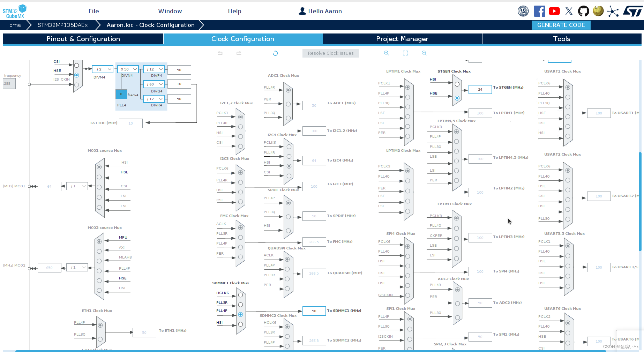The height and width of the screenshot is (352, 644).
Task: Open the DIVR4 /12 divider dropdown
Action: coord(154,99)
